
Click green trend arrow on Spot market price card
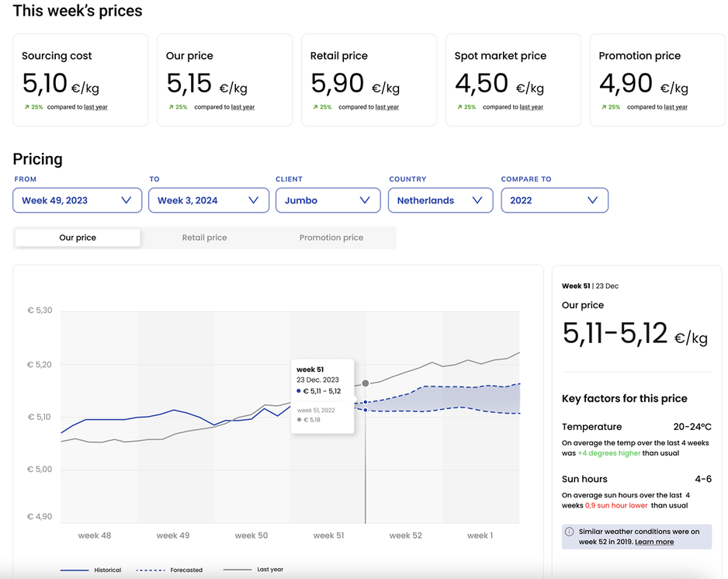[459, 107]
